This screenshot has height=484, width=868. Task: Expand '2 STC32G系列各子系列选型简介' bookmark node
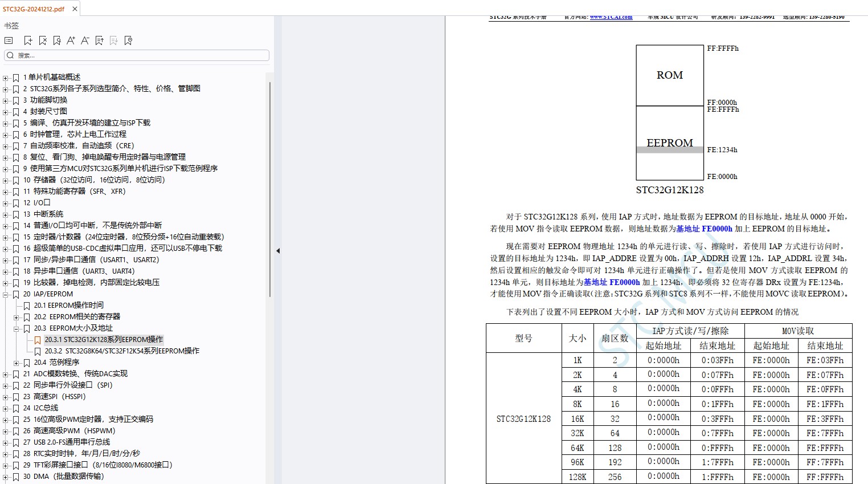(6, 89)
